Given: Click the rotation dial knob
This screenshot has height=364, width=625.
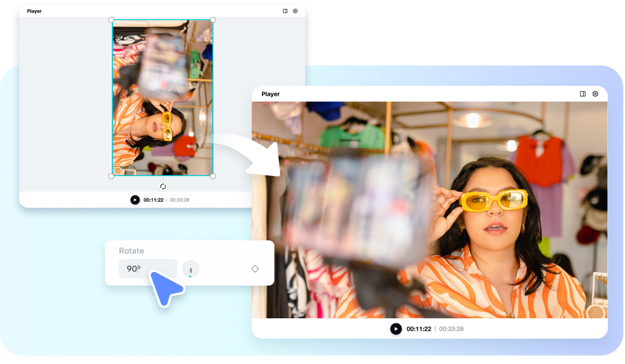Looking at the screenshot, I should (x=190, y=269).
